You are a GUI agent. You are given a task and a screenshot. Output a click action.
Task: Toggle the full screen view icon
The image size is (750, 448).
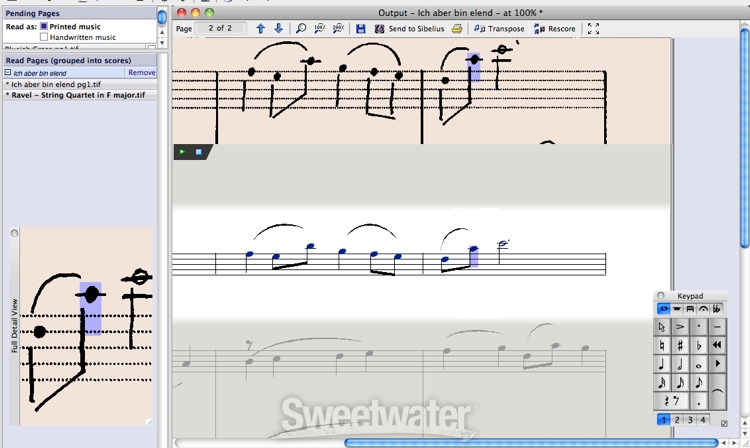tap(593, 29)
